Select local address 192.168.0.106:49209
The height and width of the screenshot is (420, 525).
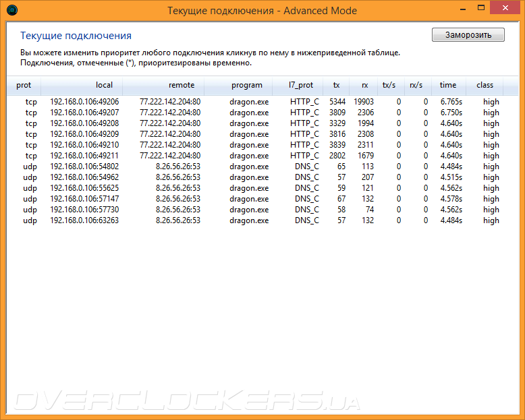point(84,134)
